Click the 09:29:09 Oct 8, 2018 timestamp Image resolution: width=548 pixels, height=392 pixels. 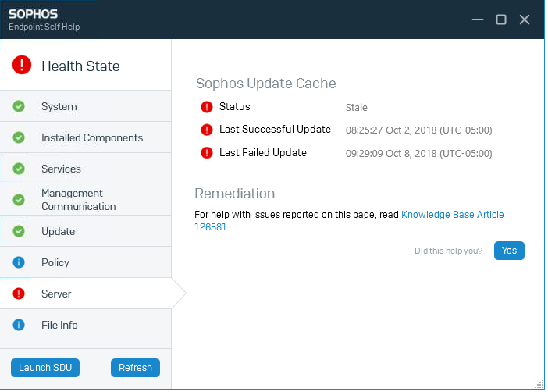pyautogui.click(x=418, y=154)
